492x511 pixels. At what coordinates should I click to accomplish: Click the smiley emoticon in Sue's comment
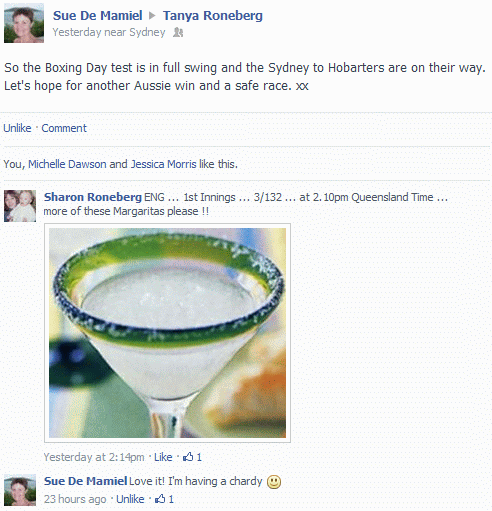tap(274, 482)
